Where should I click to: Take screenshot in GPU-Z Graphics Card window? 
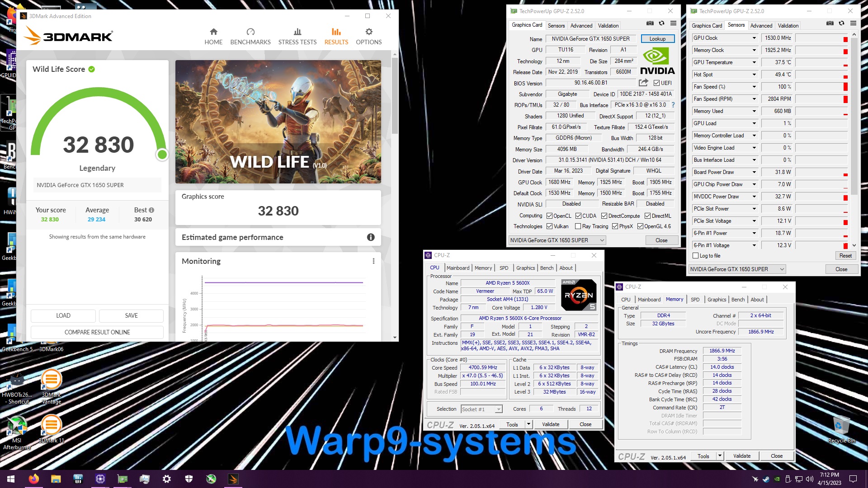pos(650,23)
